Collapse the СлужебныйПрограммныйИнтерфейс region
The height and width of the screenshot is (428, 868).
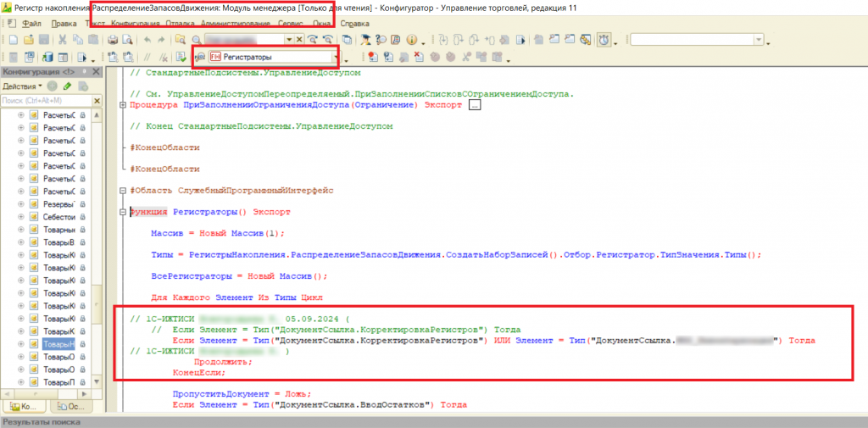122,191
